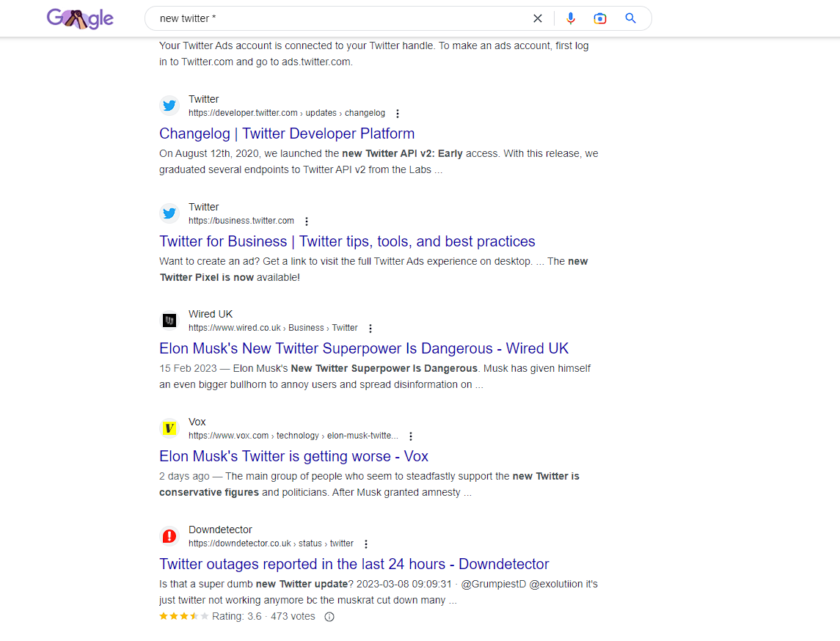The width and height of the screenshot is (840, 641).
Task: Click the red Downdetector favicon
Action: point(169,535)
